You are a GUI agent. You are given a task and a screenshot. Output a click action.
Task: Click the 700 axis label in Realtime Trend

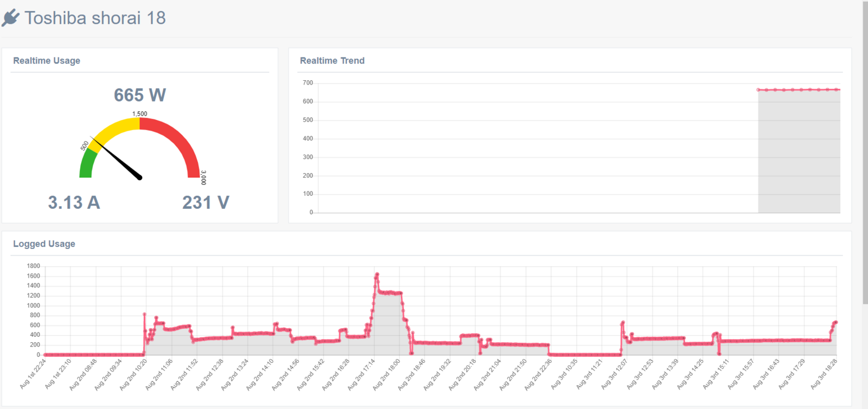pyautogui.click(x=308, y=83)
